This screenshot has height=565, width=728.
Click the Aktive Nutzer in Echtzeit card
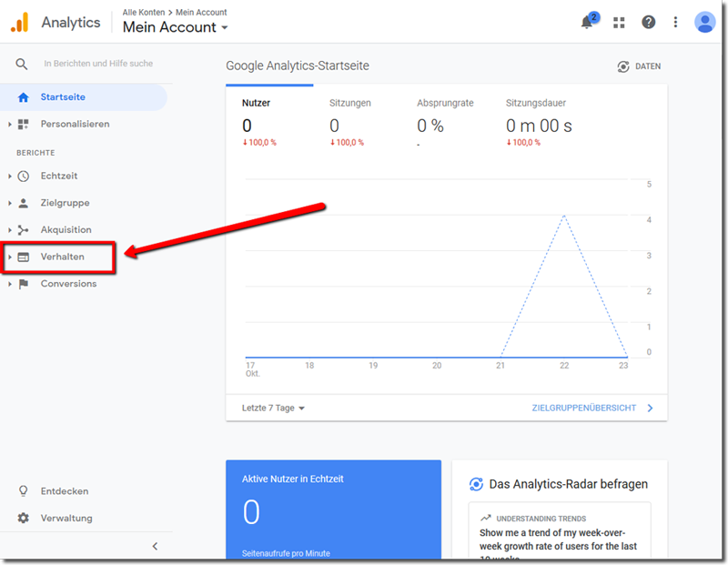pyautogui.click(x=333, y=510)
